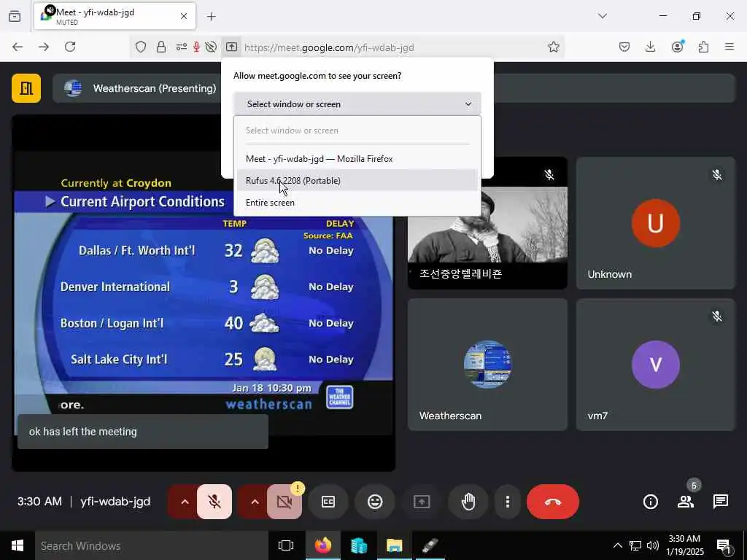Click the yellow companion mode building icon
The height and width of the screenshot is (560, 747).
[x=26, y=88]
